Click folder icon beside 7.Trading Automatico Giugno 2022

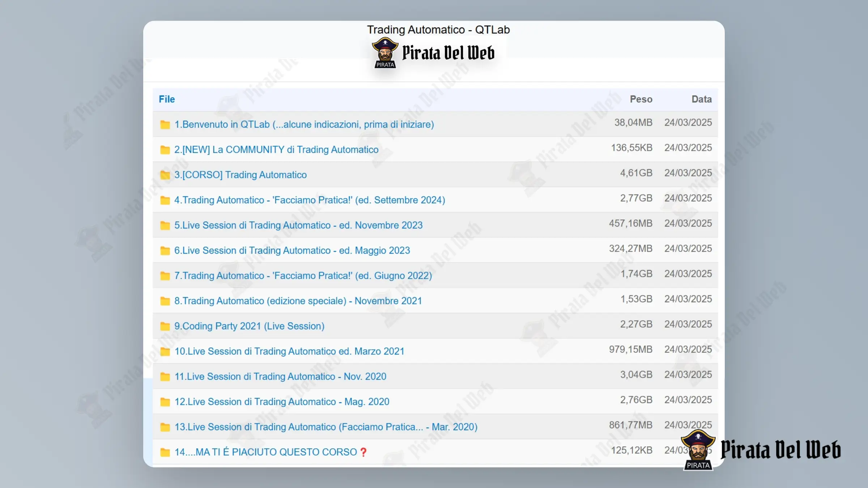[x=165, y=276]
